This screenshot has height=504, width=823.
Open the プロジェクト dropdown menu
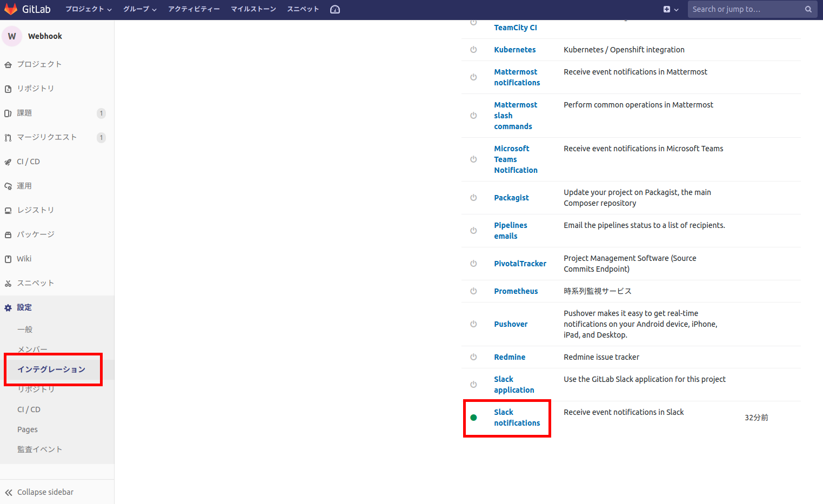(88, 9)
